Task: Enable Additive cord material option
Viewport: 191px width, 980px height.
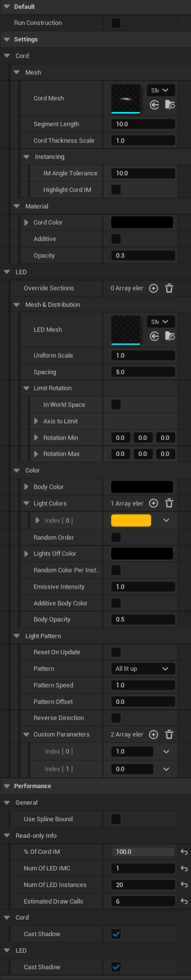Action: 116,239
